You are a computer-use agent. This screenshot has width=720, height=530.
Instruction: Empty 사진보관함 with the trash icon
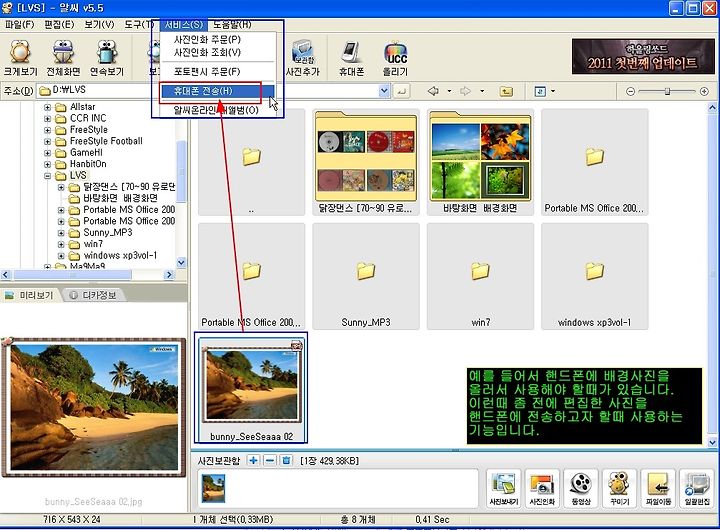click(x=286, y=460)
